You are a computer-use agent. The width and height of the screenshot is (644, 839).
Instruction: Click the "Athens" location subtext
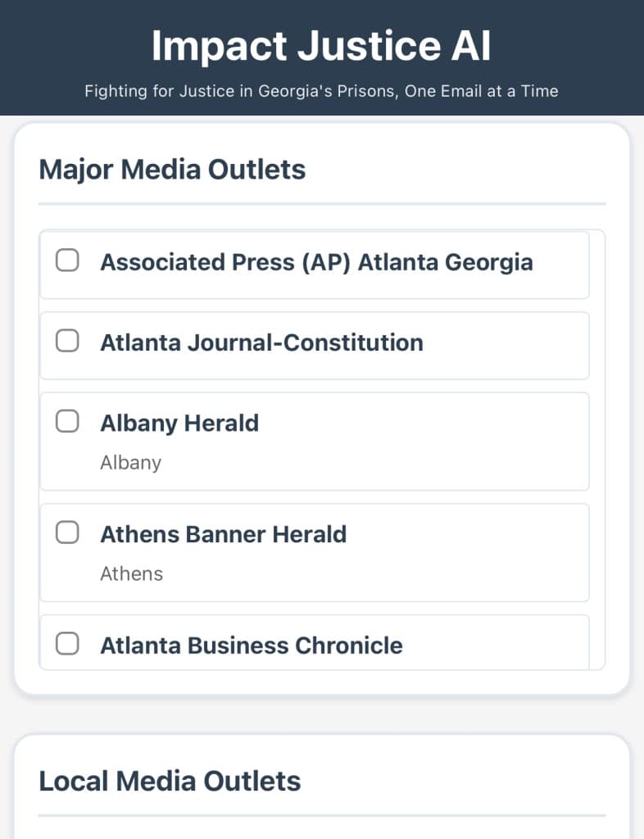pyautogui.click(x=131, y=574)
